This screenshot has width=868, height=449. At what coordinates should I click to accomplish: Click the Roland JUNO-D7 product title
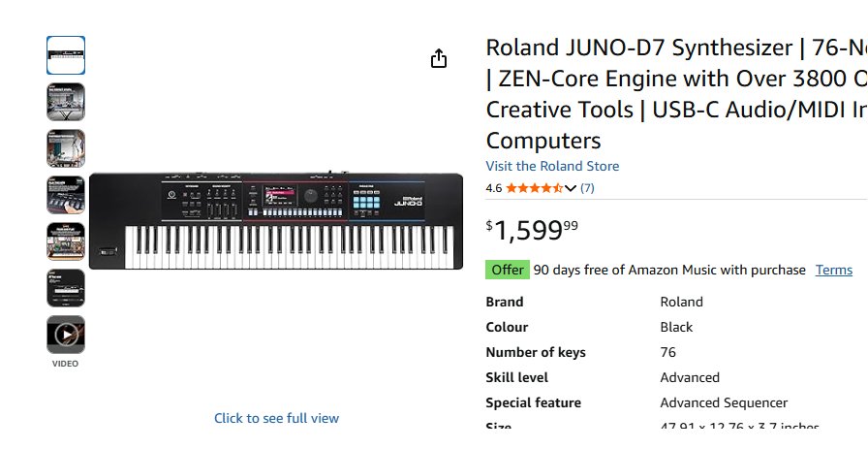(x=675, y=93)
